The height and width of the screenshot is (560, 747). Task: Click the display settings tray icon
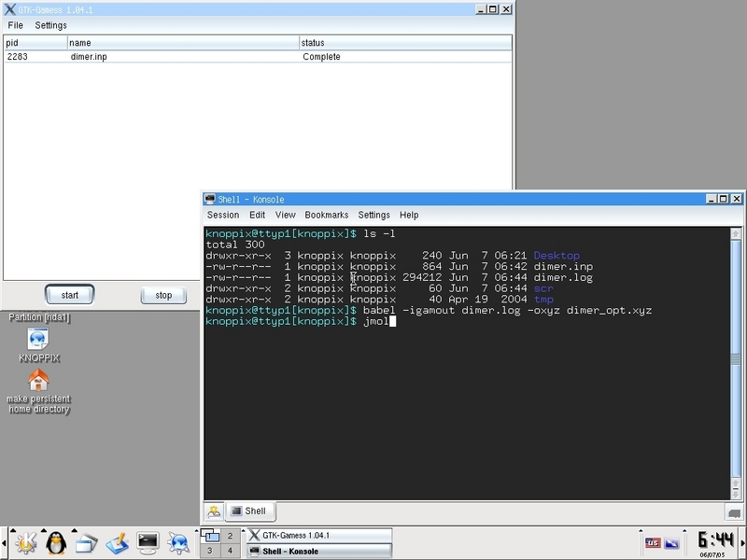(x=671, y=542)
